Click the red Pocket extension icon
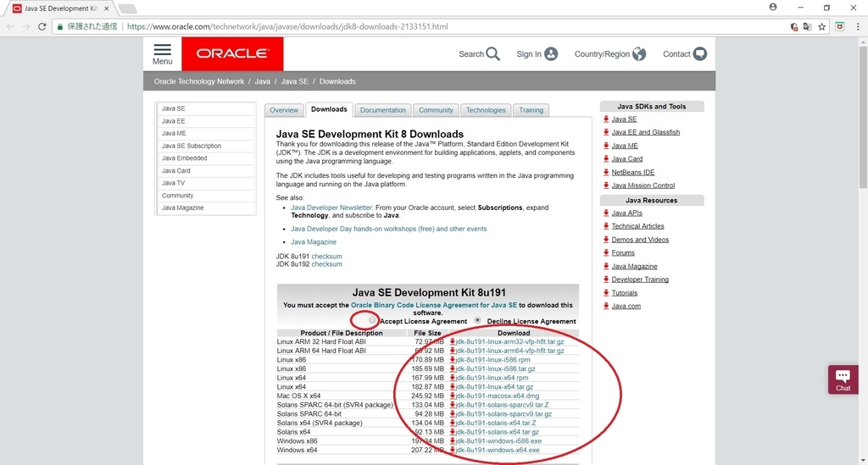 [x=840, y=26]
